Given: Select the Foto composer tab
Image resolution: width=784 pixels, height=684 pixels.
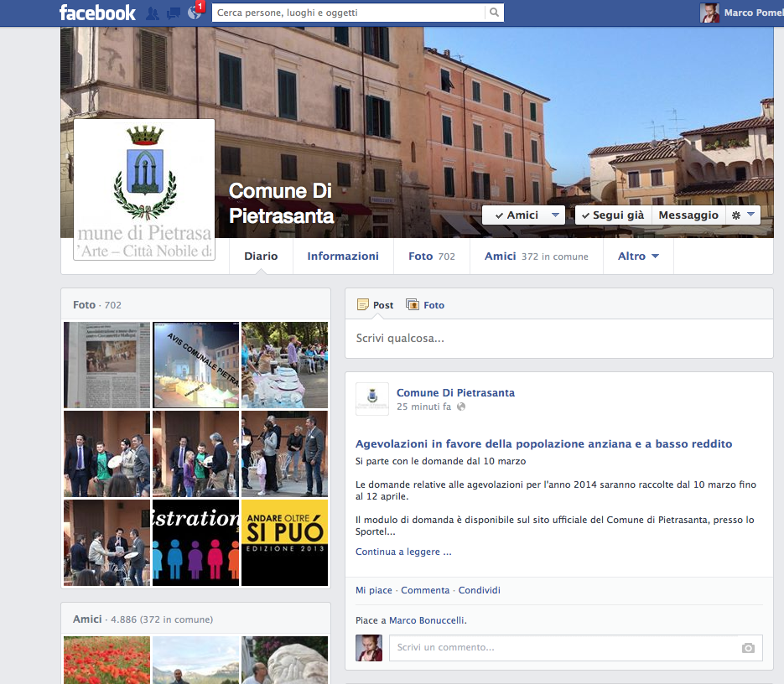Looking at the screenshot, I should [x=425, y=305].
